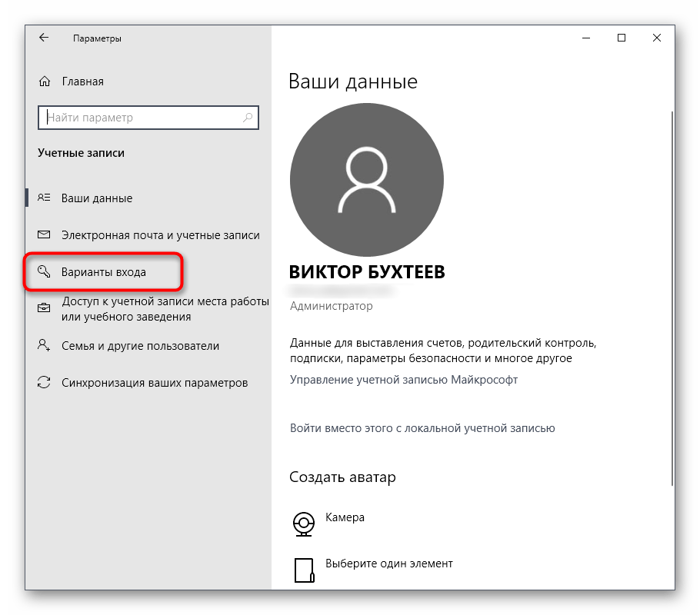Go to Синхронизация ваших параметров
The width and height of the screenshot is (700, 615).
click(155, 383)
